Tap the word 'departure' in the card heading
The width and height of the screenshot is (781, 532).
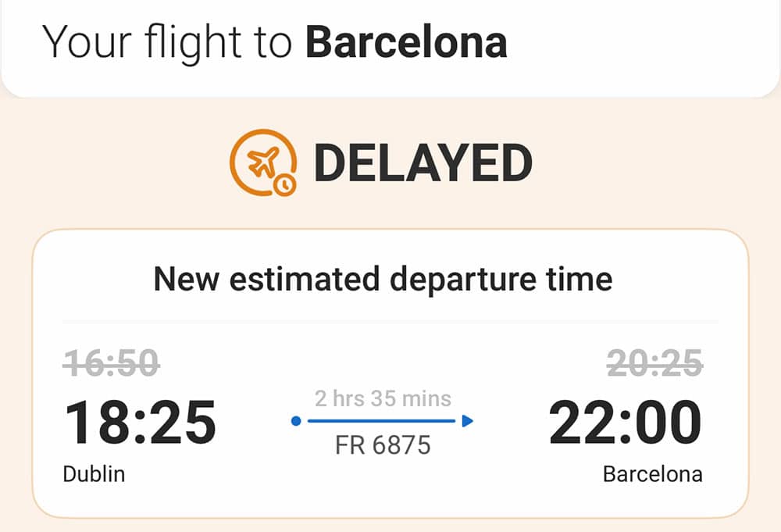point(463,280)
